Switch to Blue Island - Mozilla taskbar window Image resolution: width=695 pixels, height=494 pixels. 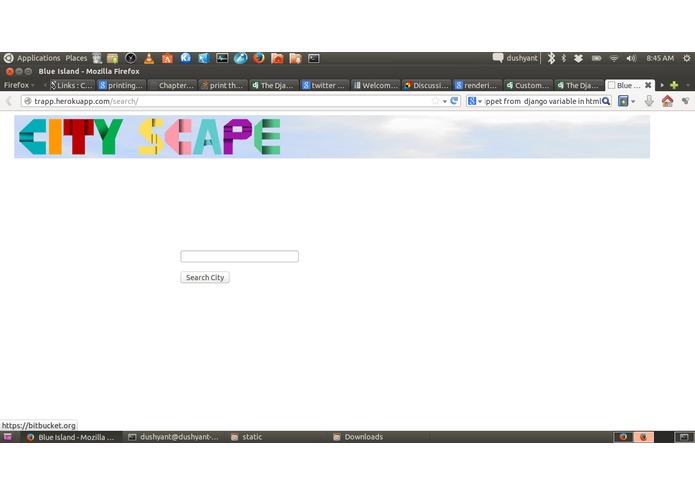(x=71, y=437)
